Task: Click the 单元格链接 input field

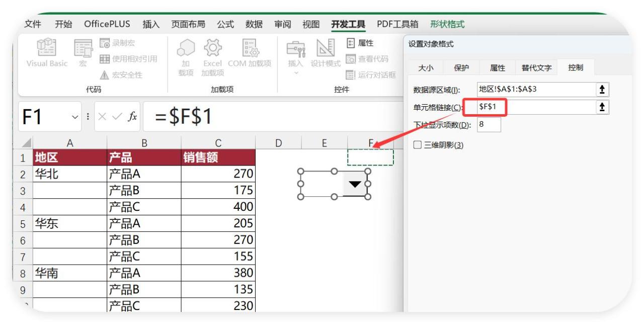Action: pyautogui.click(x=535, y=106)
